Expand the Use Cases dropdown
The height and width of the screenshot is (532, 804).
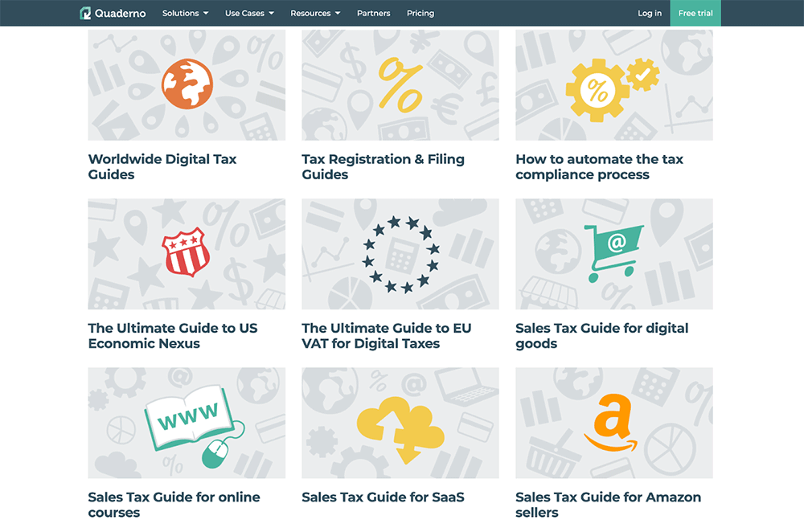point(249,13)
